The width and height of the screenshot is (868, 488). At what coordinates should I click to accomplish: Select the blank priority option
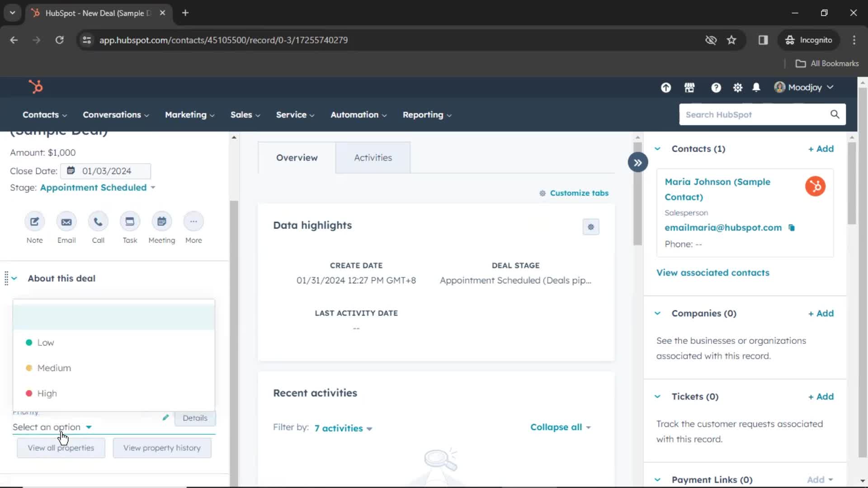click(x=114, y=317)
